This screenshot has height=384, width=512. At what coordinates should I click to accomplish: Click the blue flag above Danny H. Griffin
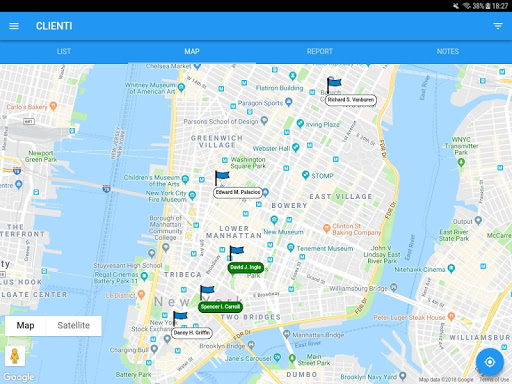click(x=180, y=319)
